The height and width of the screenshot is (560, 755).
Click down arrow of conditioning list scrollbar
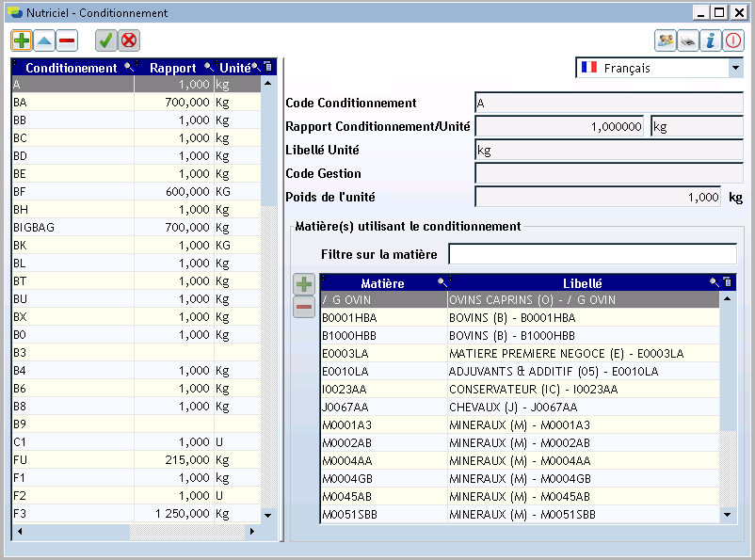click(268, 515)
